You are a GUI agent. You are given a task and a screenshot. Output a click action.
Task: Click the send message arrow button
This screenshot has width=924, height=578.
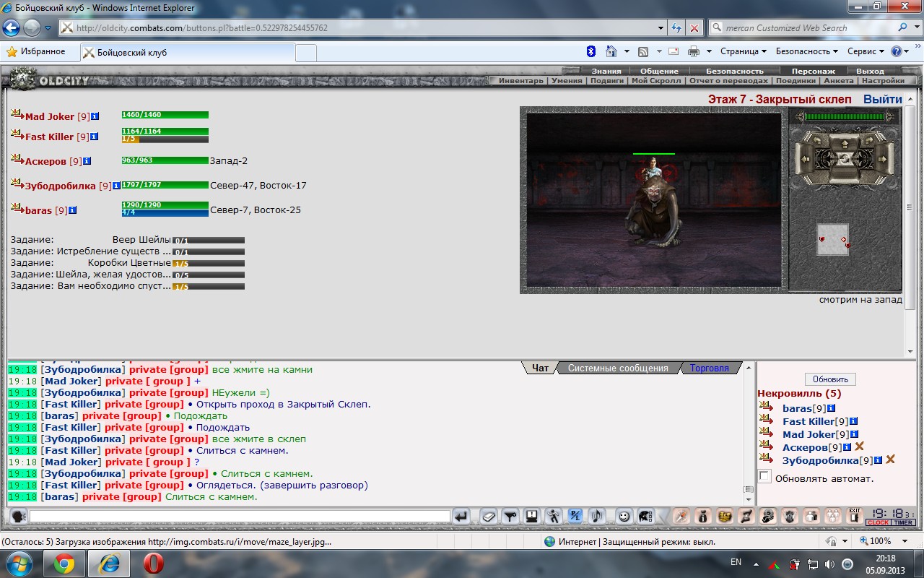coord(461,517)
